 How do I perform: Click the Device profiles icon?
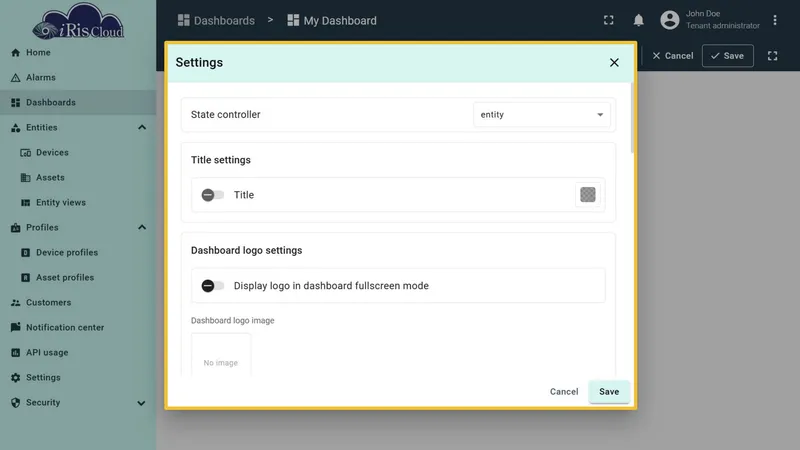26,253
